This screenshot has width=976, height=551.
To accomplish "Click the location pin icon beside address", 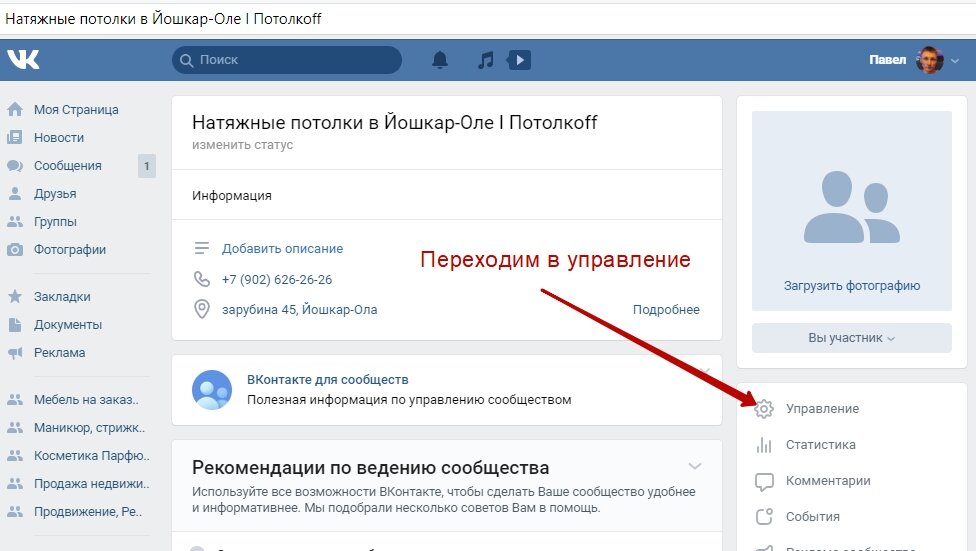I will (x=202, y=309).
